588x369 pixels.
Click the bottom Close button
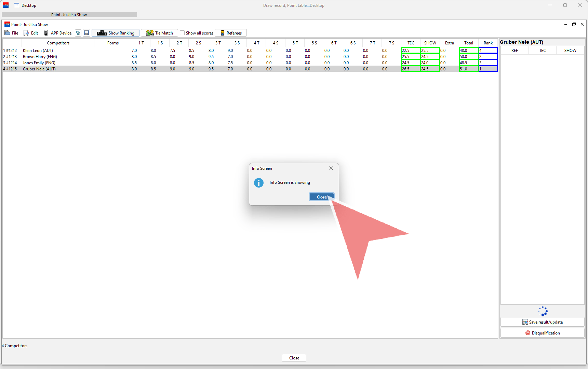pos(294,358)
